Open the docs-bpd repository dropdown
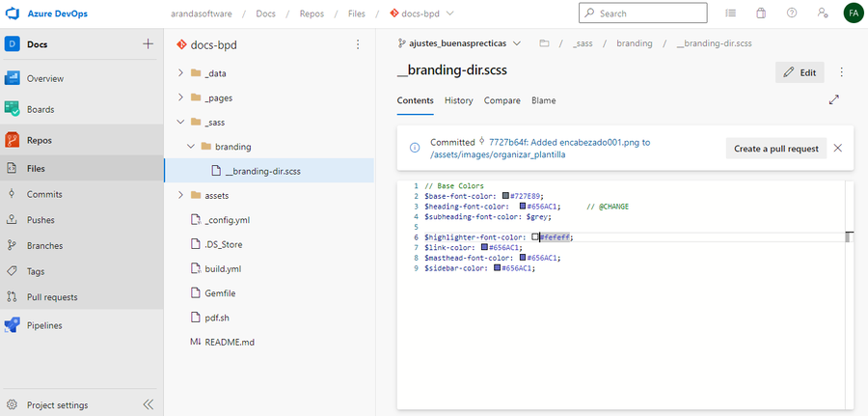The height and width of the screenshot is (416, 868). coord(422,14)
